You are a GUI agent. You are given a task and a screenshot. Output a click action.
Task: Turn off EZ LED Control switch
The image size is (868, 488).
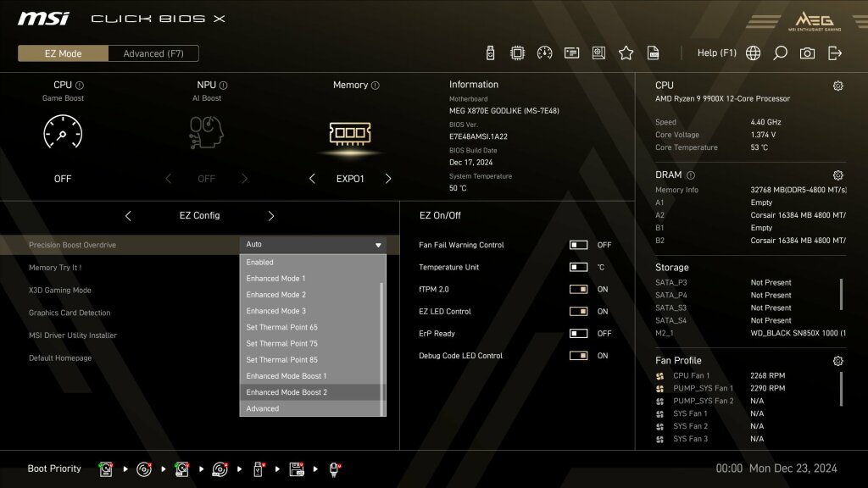coord(578,311)
